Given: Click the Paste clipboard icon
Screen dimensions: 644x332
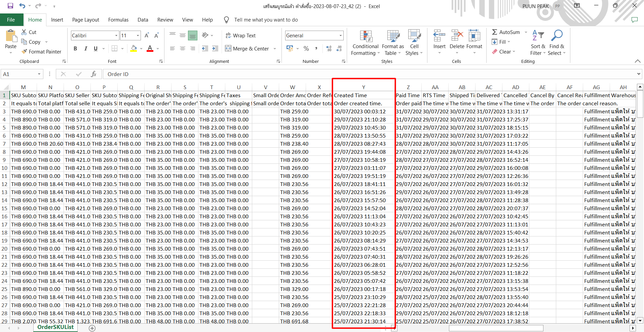Looking at the screenshot, I should click(x=11, y=36).
